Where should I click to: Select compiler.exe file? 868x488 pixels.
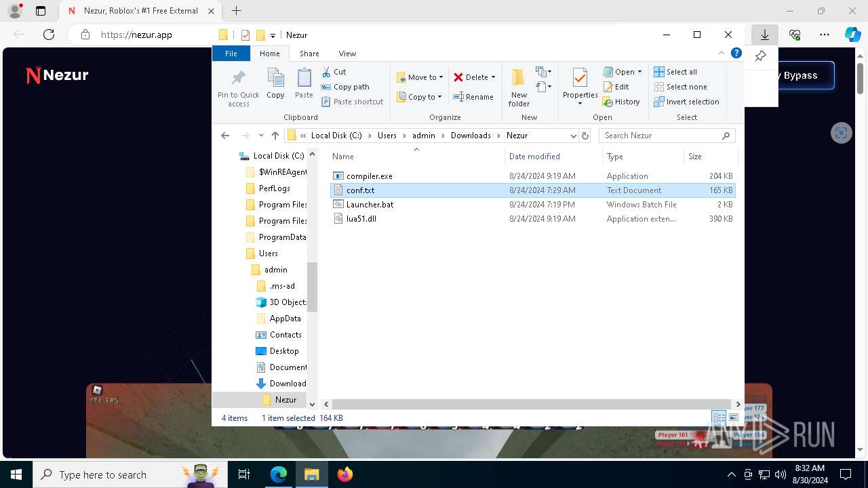533,176
